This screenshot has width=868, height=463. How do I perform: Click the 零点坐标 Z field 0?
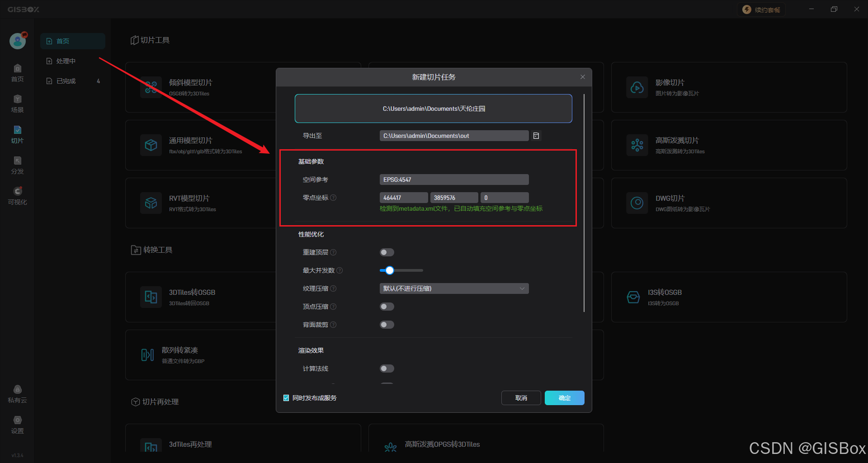point(505,198)
